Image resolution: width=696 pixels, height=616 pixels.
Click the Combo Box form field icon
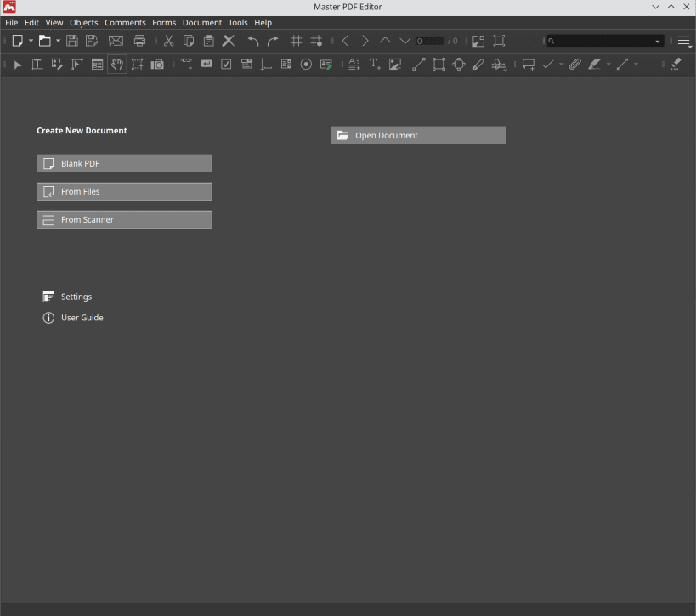coord(246,65)
